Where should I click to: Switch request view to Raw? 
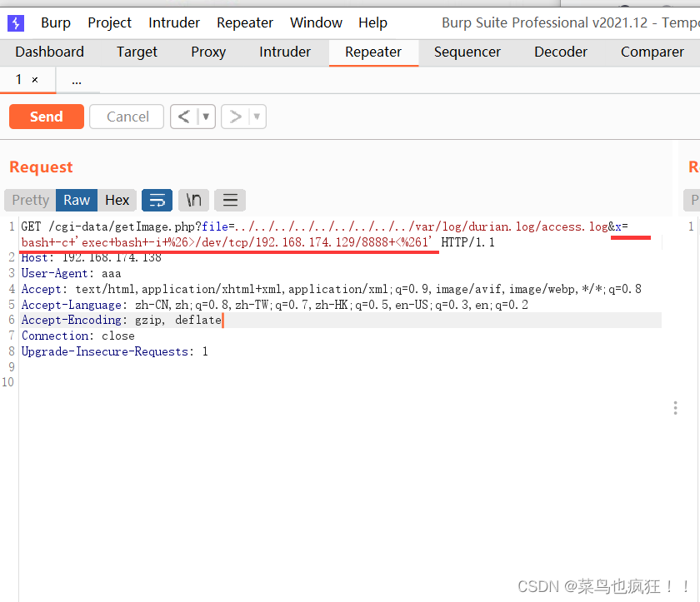click(x=77, y=200)
